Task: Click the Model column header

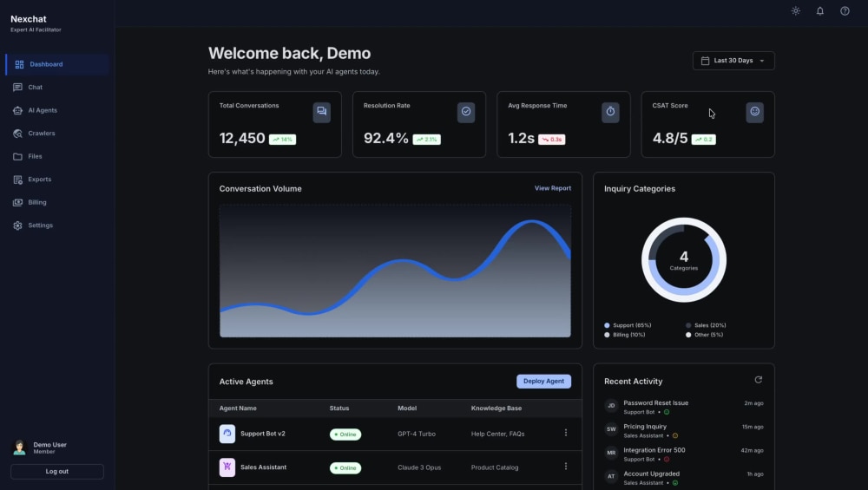Action: [x=407, y=408]
